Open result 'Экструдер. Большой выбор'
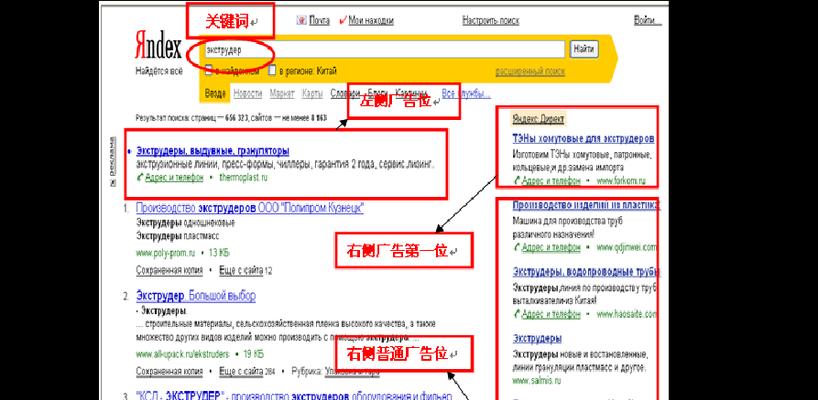This screenshot has width=818, height=400. point(196,296)
